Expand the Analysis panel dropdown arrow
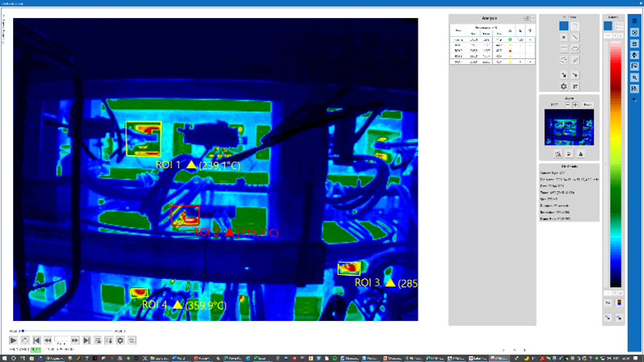The width and height of the screenshot is (644, 362). click(x=532, y=18)
